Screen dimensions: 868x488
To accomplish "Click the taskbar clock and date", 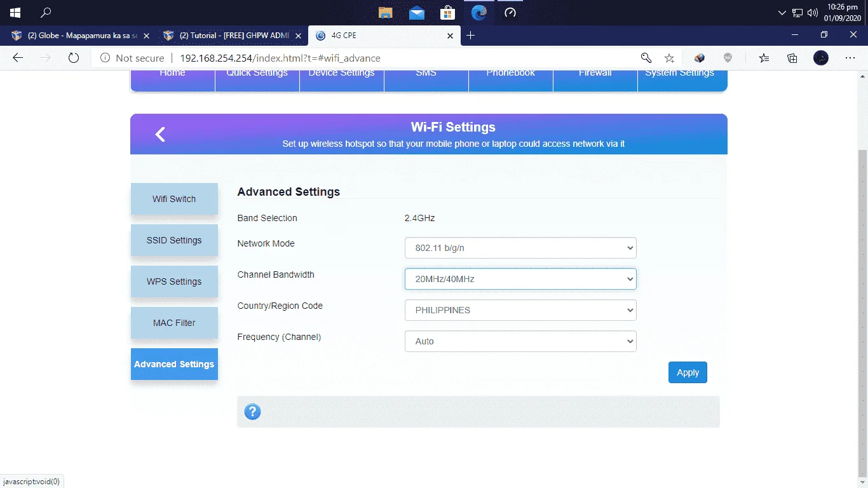I will pos(843,12).
